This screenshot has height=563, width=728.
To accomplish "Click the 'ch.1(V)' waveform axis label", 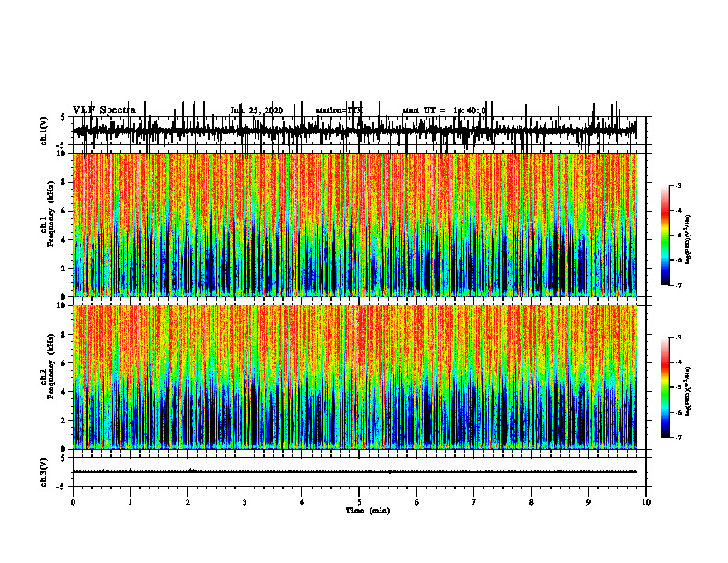I will [43, 131].
